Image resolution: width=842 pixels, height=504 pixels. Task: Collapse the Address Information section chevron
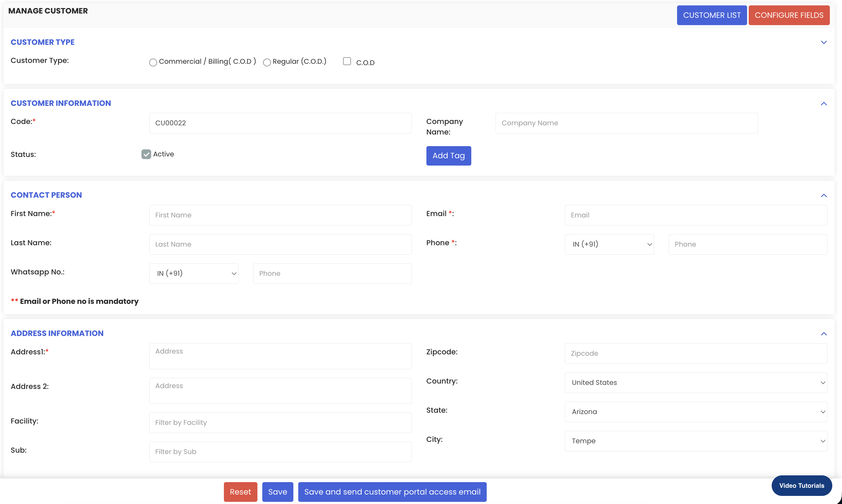click(x=823, y=334)
